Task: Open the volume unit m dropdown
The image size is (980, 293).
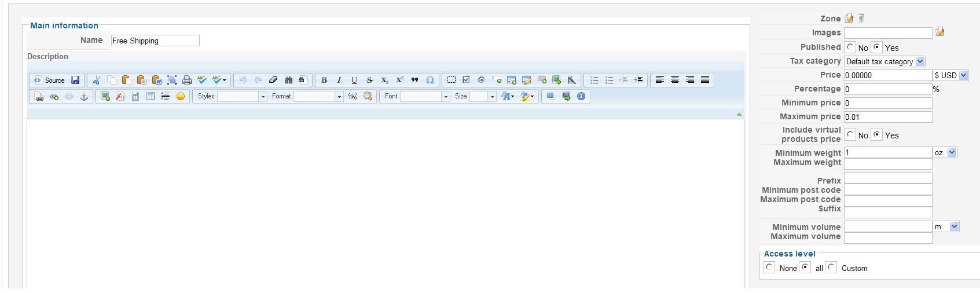Action: click(946, 227)
